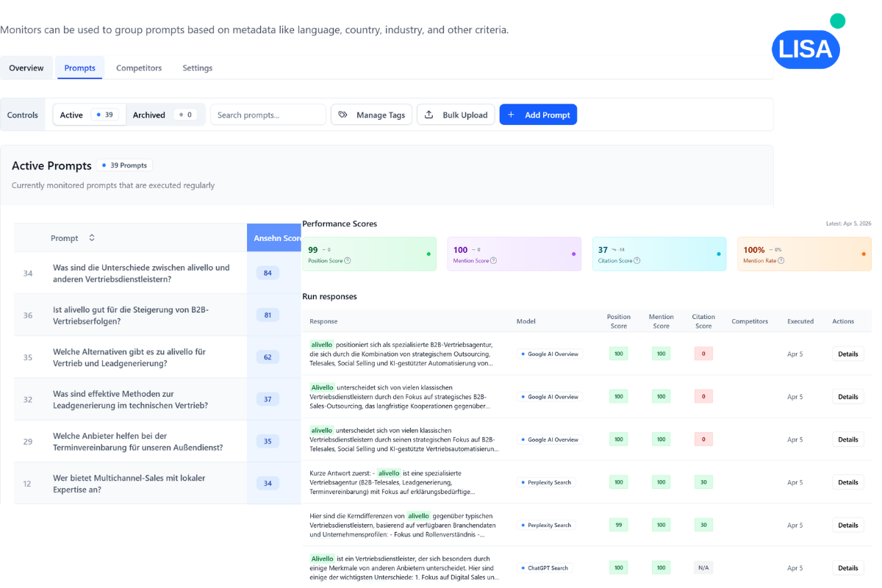Click the upload icon in Bulk Upload
882x588 pixels.
(x=429, y=115)
